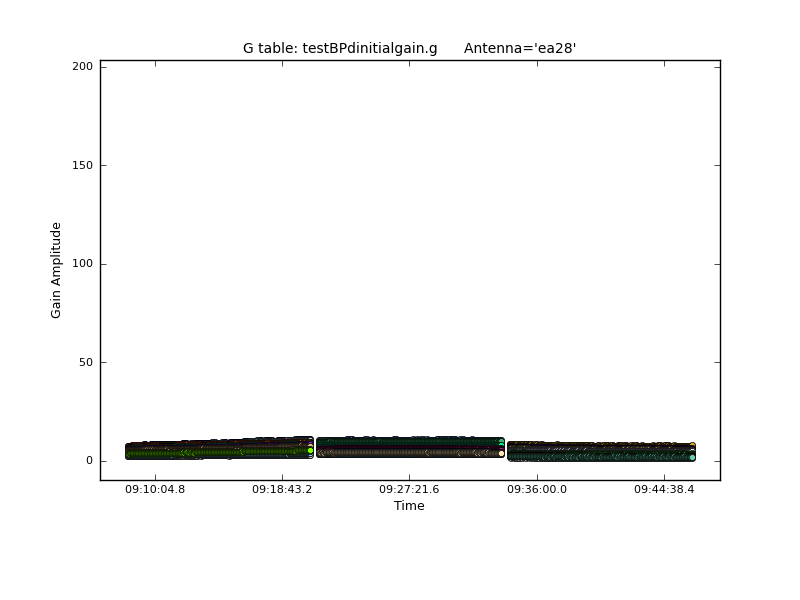Click the 09:10:04.8 time tick label

click(155, 489)
